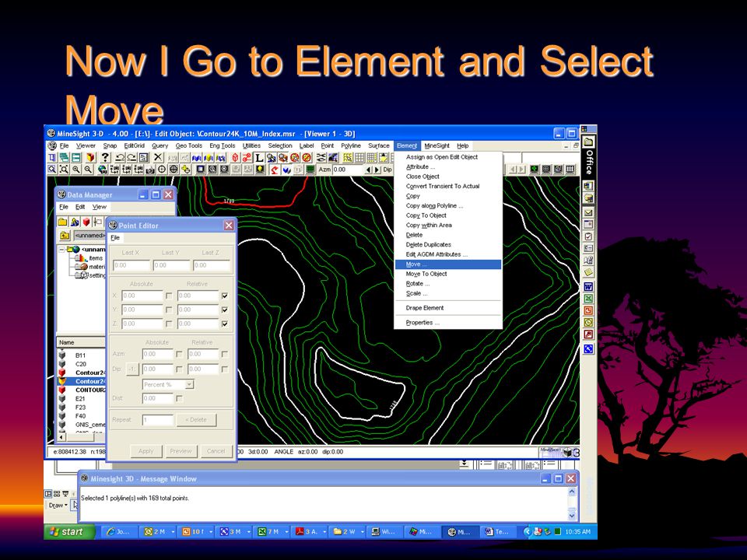Click the Cancel button in Point Editor

216,451
